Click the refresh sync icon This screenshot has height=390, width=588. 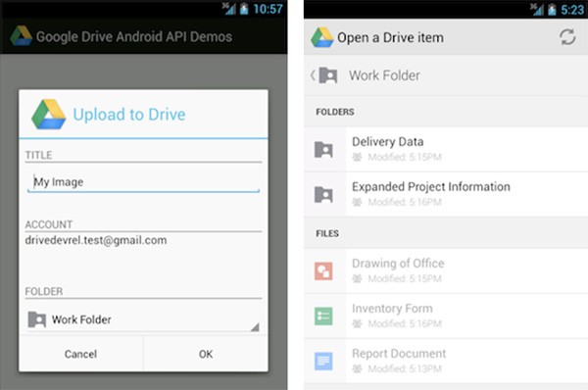pyautogui.click(x=567, y=37)
